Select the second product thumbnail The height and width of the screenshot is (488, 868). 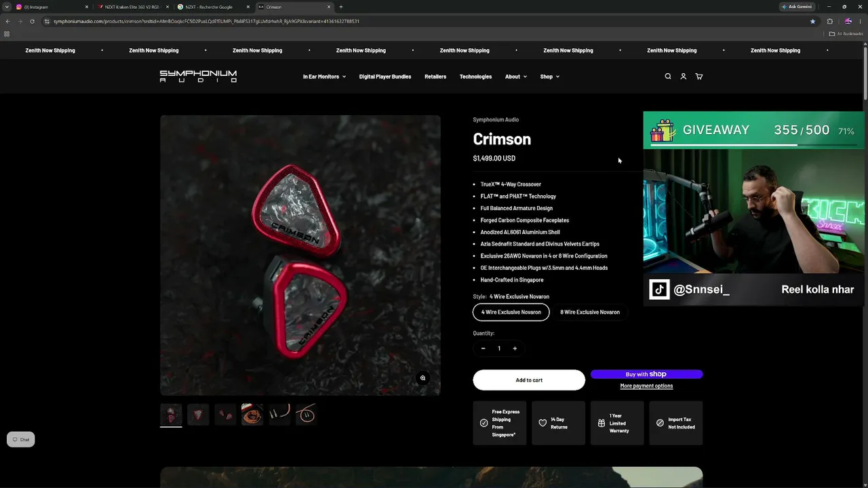198,414
